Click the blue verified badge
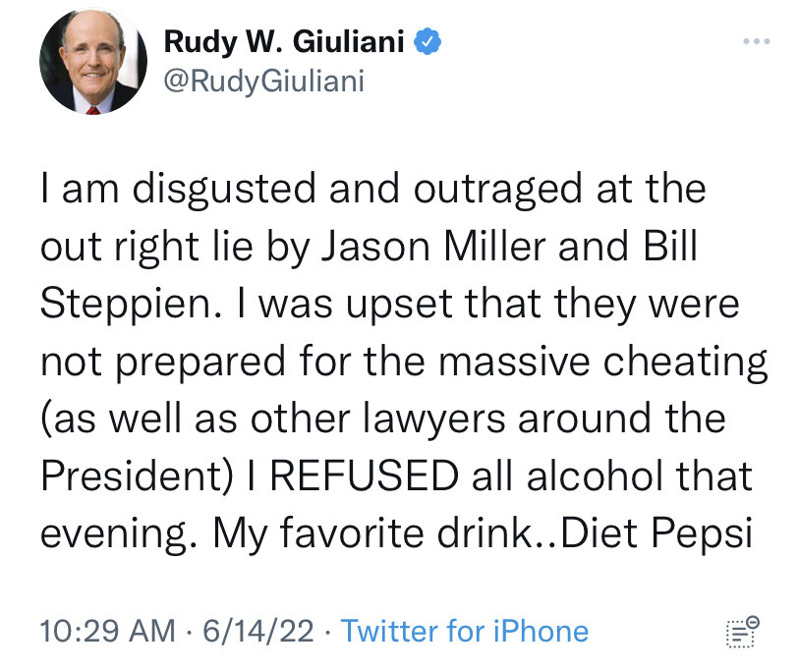The width and height of the screenshot is (798, 672). [x=425, y=41]
